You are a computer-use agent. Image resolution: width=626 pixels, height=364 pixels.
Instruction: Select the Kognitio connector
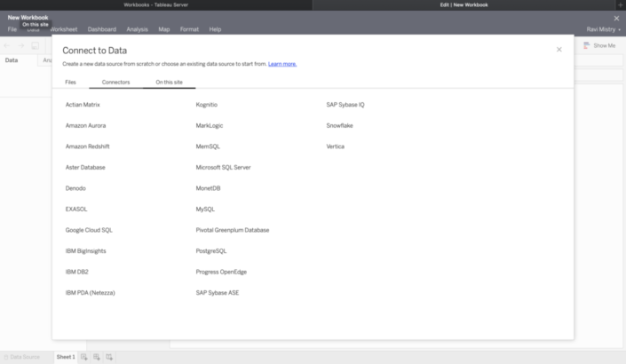click(x=206, y=105)
